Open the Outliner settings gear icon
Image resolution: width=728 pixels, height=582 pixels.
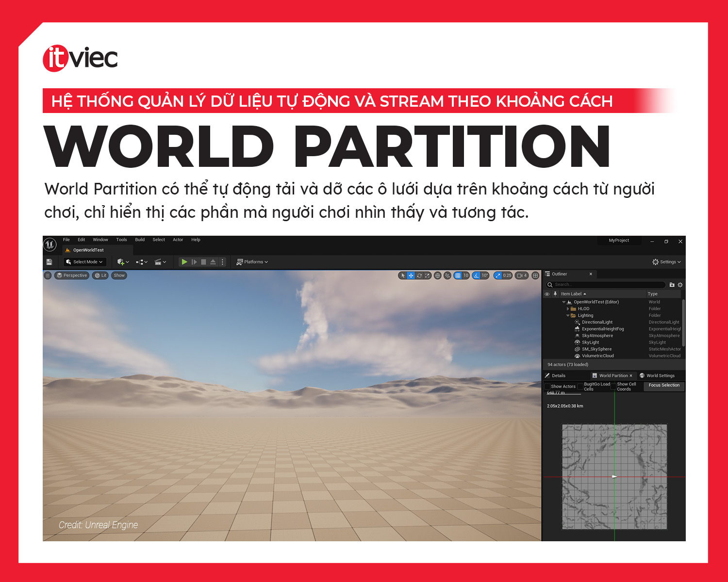tap(680, 285)
